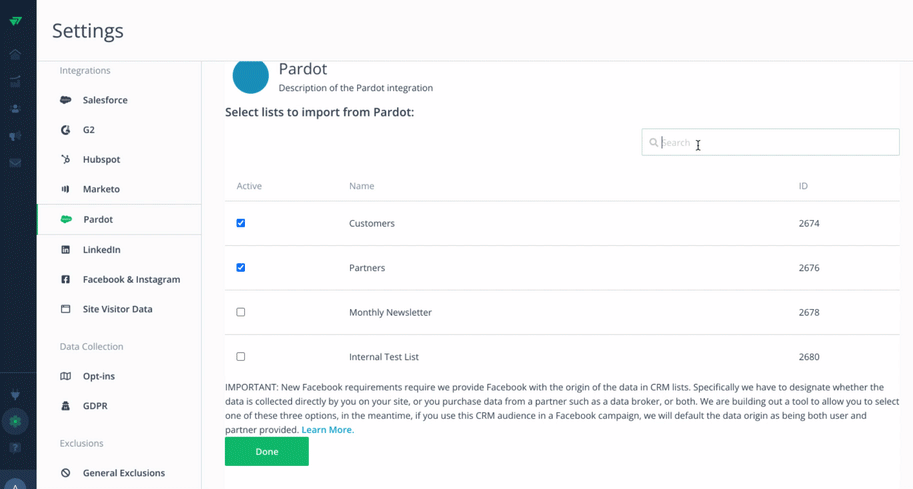Click the settings gear icon in rail

tap(15, 421)
